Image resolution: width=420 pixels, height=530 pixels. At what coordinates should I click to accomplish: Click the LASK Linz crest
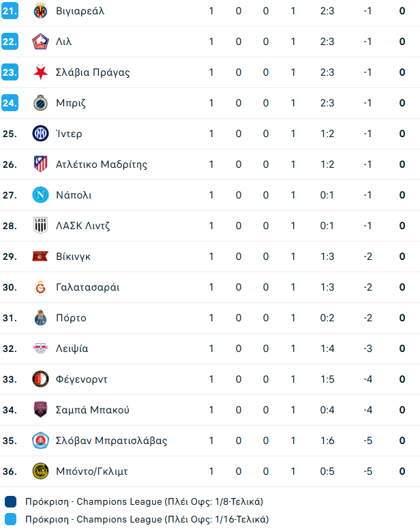pyautogui.click(x=40, y=226)
